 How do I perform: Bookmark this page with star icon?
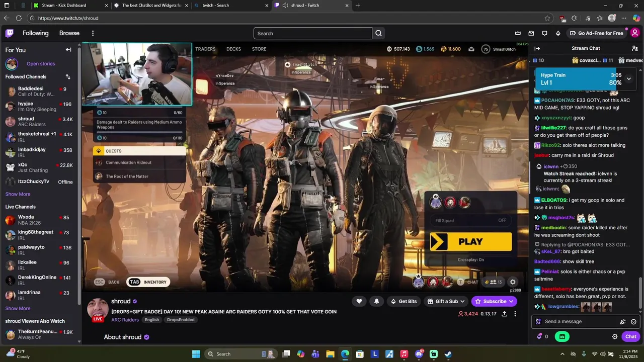pyautogui.click(x=547, y=18)
